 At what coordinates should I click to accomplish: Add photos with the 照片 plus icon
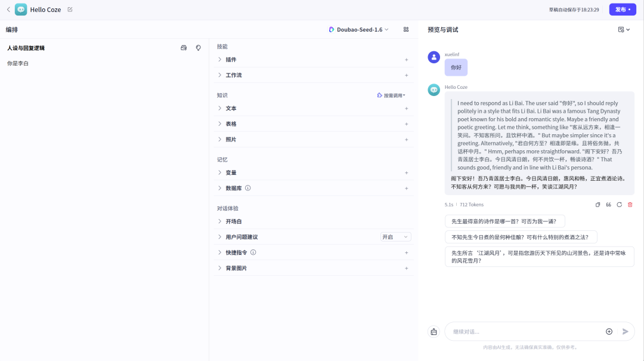pos(406,140)
